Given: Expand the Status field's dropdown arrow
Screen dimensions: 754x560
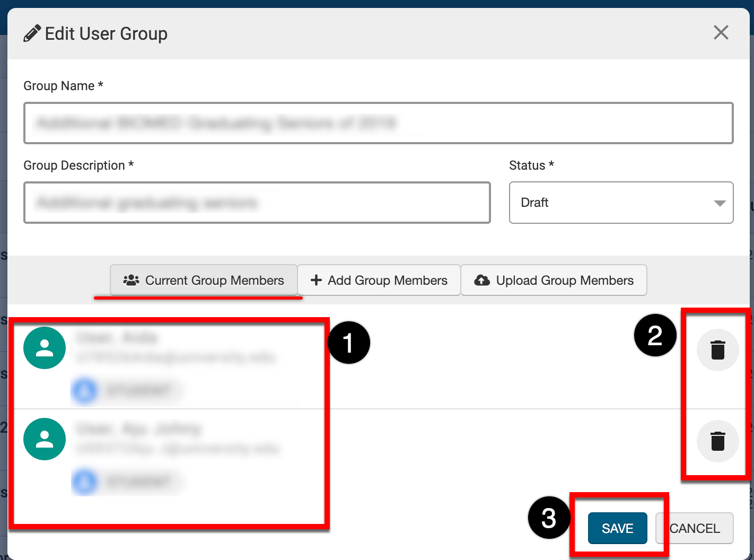Looking at the screenshot, I should tap(720, 203).
